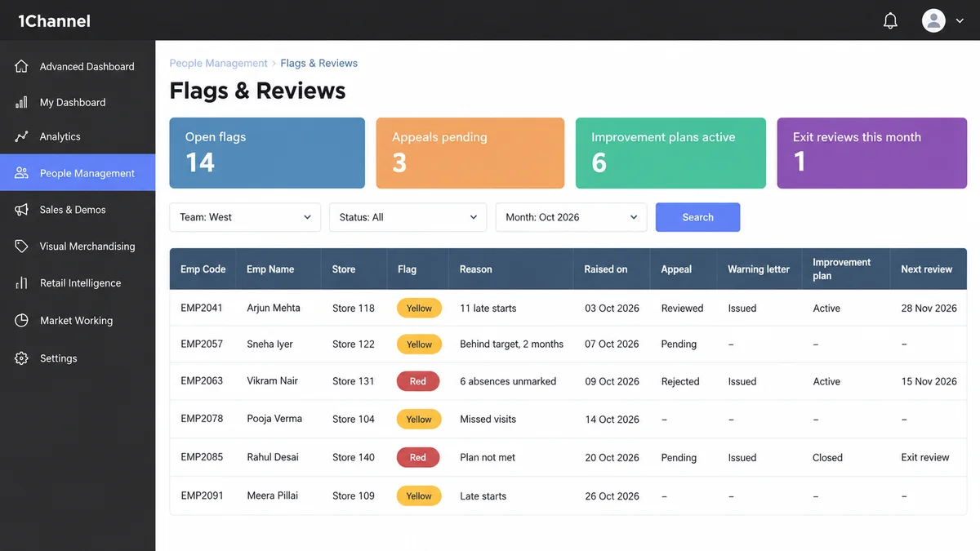Click the Yellow flag badge for Sneha Iyer
This screenshot has height=551, width=980.
coord(419,344)
